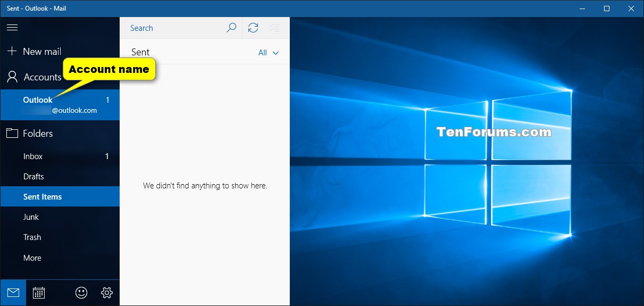Image resolution: width=644 pixels, height=306 pixels.
Task: Select the Sent Items folder
Action: coord(60,197)
